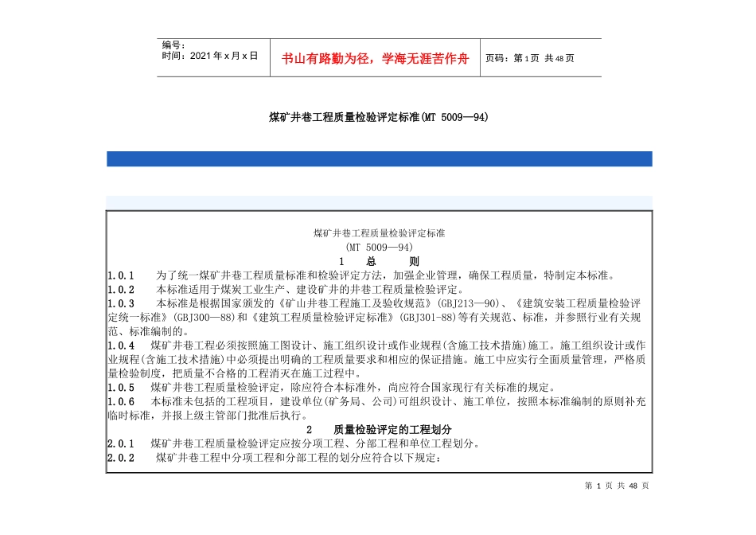The width and height of the screenshot is (756, 535).
Task: Click the first line of clause 1.0.6
Action: click(x=376, y=401)
